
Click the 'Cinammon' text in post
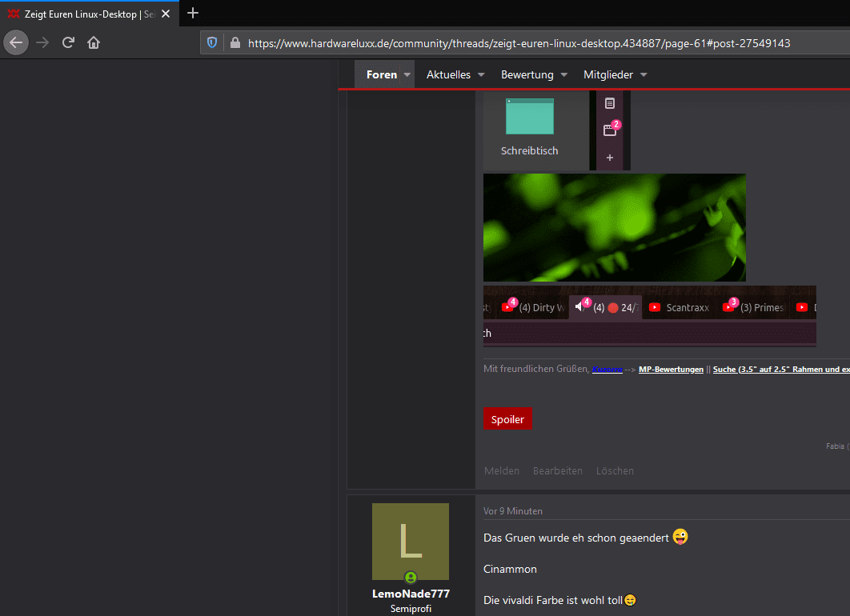510,569
